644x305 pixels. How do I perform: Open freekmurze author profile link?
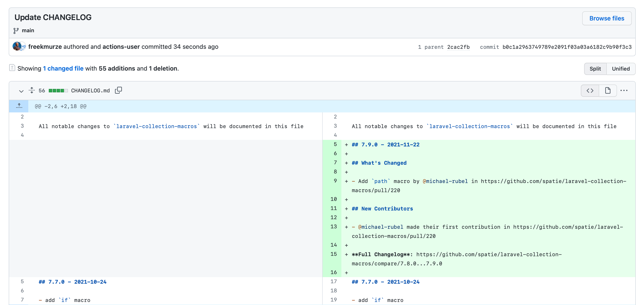point(45,47)
